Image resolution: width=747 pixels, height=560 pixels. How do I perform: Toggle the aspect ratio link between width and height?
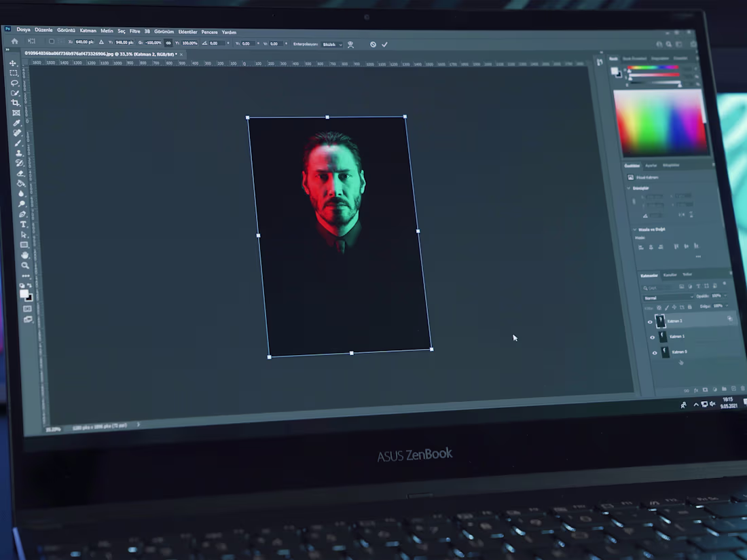168,43
